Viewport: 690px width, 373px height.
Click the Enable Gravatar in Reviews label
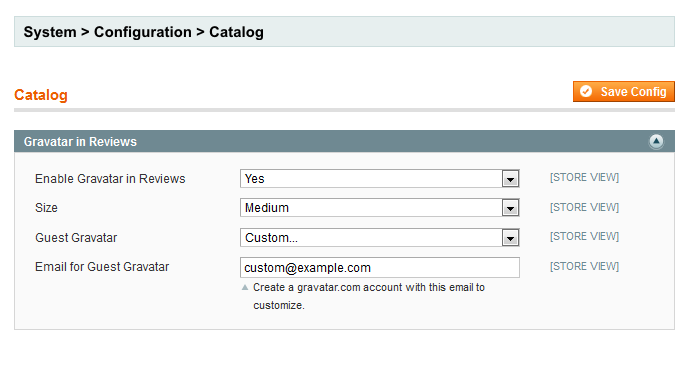[x=110, y=179]
